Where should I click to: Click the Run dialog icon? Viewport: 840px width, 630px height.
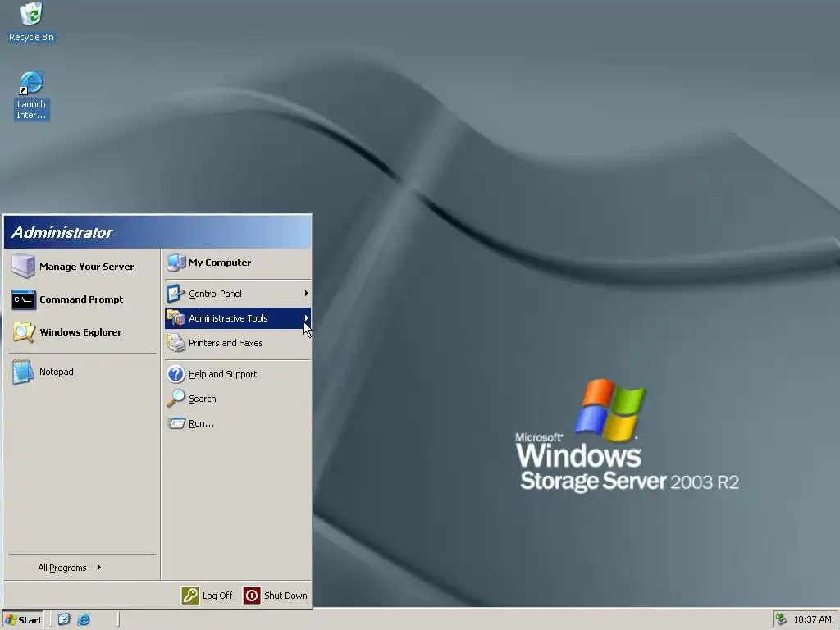click(176, 423)
